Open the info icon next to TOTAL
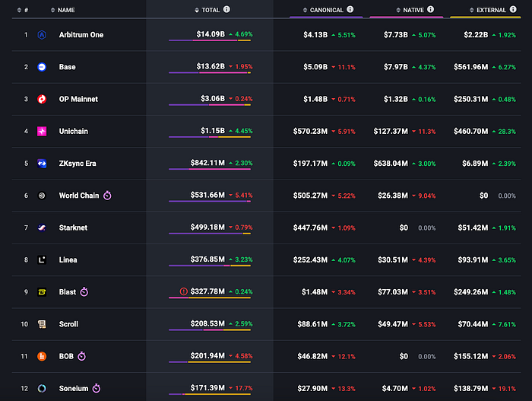The image size is (532, 401). 226,10
